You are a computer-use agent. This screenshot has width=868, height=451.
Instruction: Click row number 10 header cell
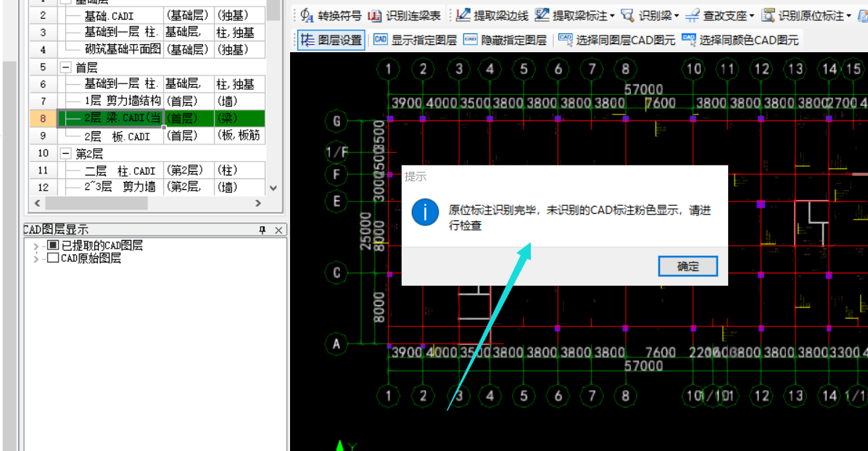(44, 153)
